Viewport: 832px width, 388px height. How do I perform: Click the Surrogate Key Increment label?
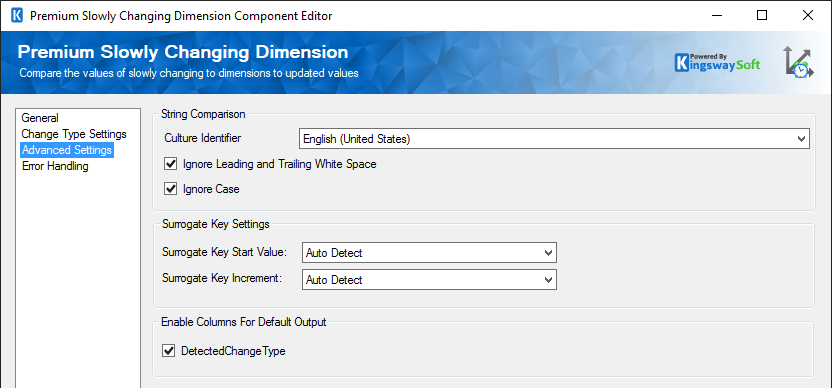pos(221,279)
